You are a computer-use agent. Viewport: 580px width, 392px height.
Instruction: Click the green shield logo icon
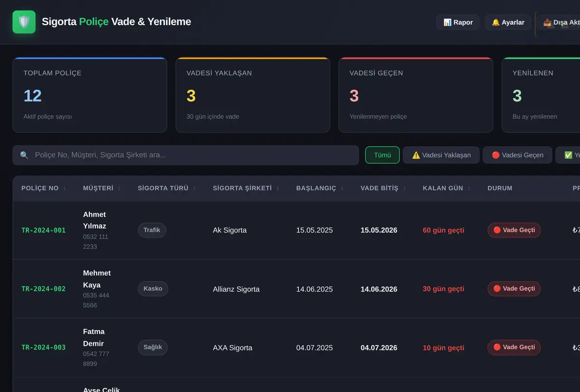(x=24, y=22)
